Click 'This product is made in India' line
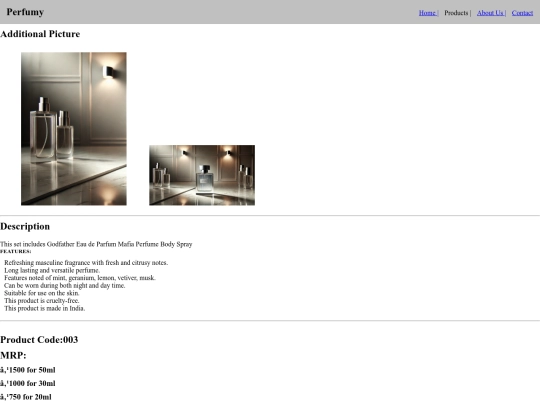 coord(44,308)
